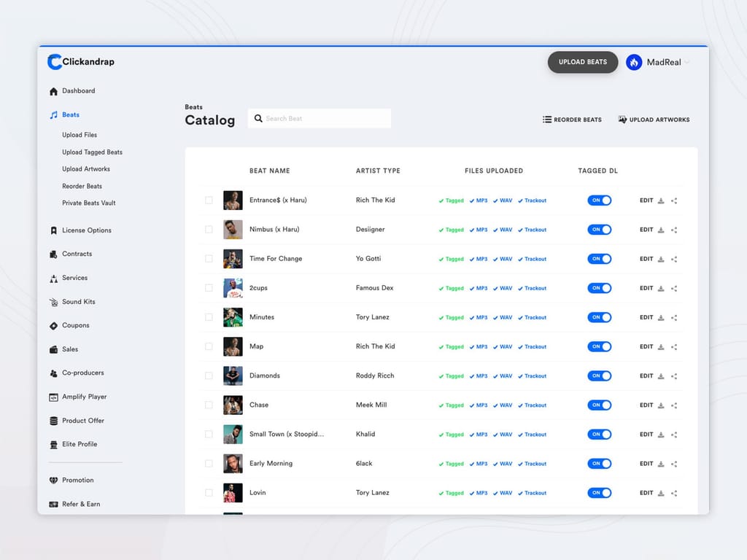Screen dimensions: 747x560
Task: Click the share icon for Small Town beat
Action: point(674,435)
